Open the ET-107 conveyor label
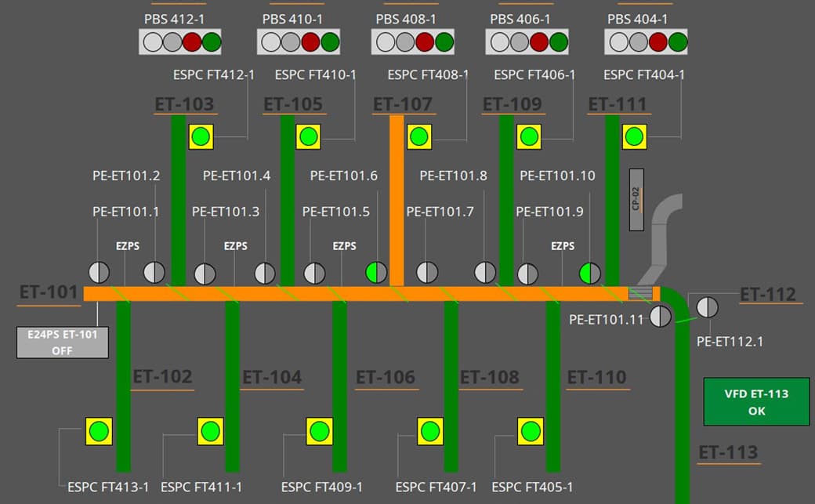 (x=402, y=104)
